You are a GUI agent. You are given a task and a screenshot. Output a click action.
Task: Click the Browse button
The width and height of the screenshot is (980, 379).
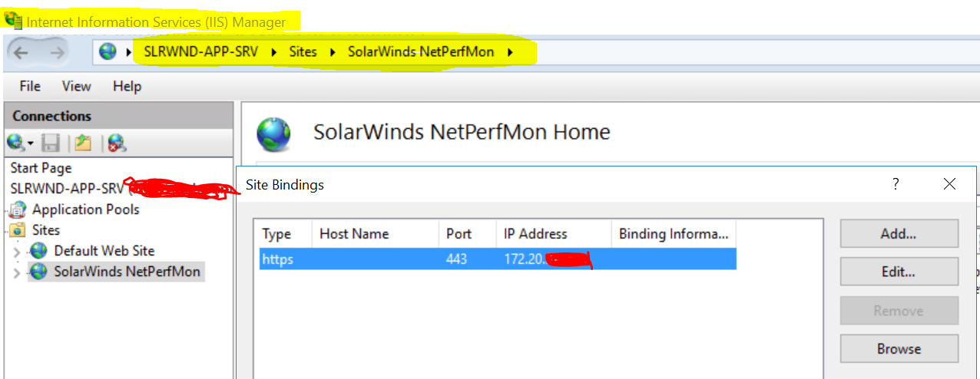click(899, 348)
